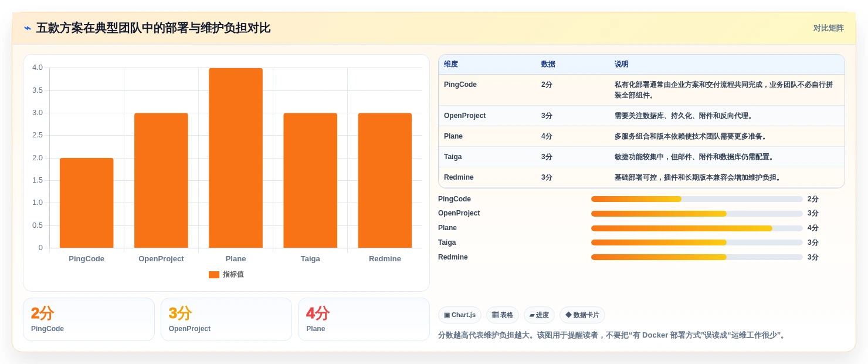The image size is (868, 364).
Task: Click the 4分 cell in Plane table row
Action: pos(547,136)
